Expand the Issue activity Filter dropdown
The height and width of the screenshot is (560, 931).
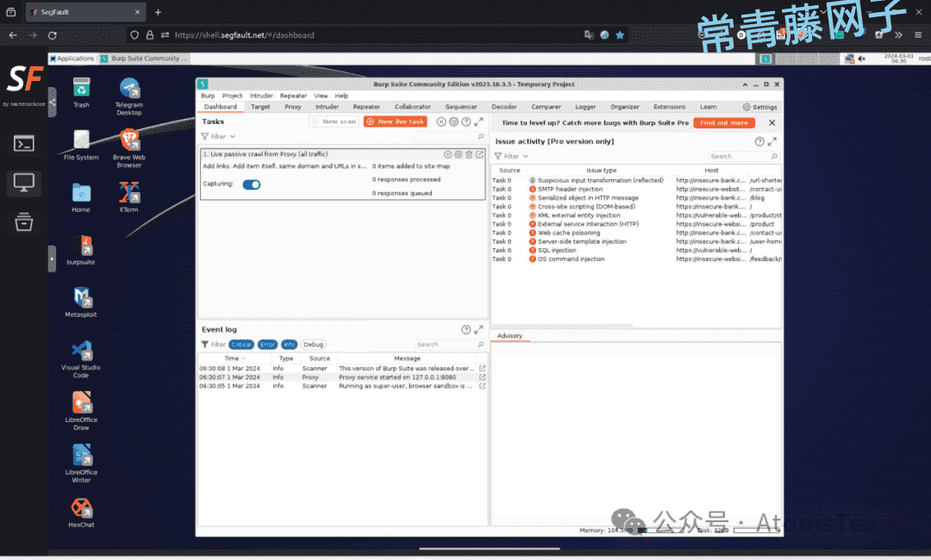point(511,156)
